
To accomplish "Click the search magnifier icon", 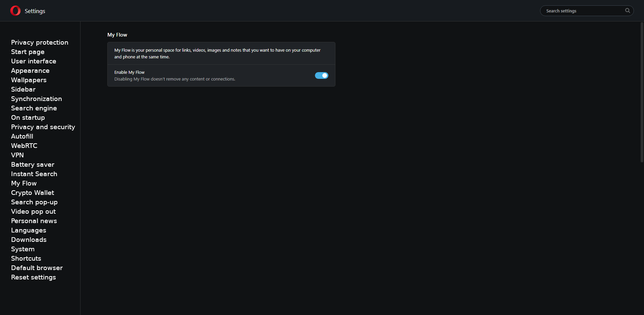I will pyautogui.click(x=627, y=11).
